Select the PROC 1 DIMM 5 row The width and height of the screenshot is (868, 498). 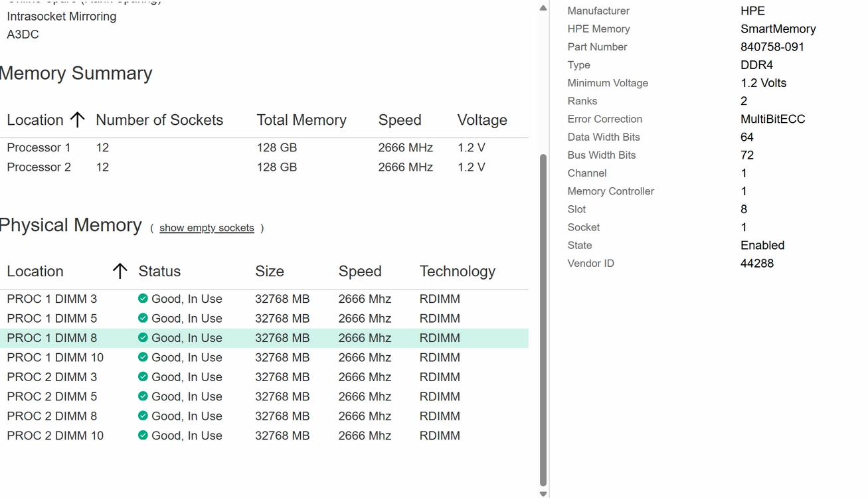click(x=264, y=318)
